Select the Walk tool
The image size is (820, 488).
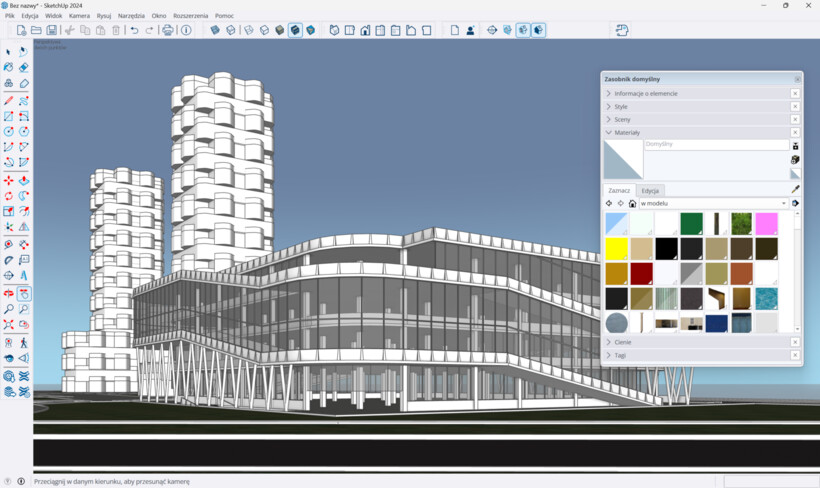(24, 343)
